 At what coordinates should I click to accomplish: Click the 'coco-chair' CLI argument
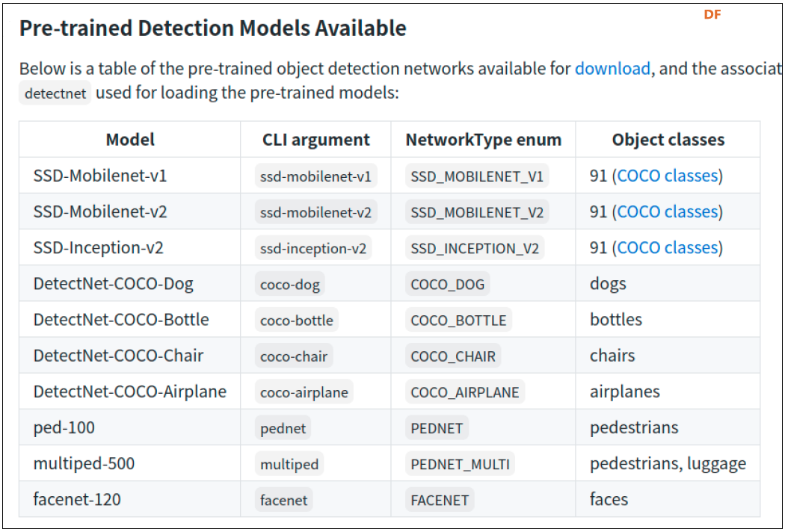[x=294, y=356]
